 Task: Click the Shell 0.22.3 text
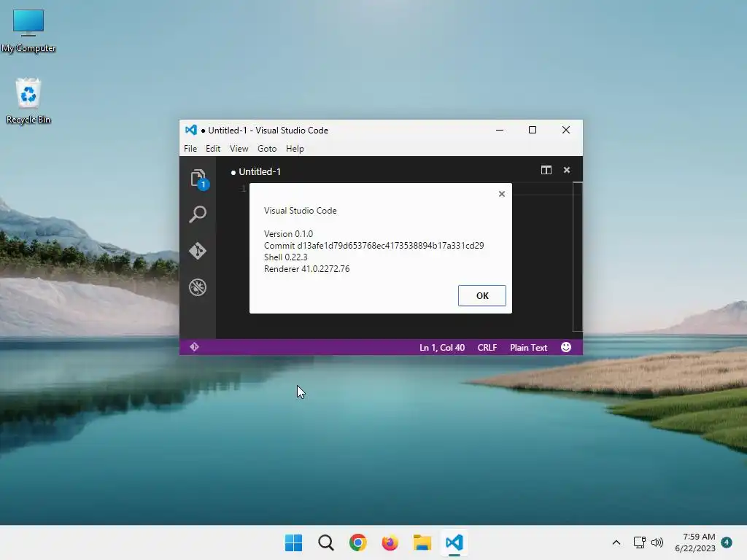(286, 257)
